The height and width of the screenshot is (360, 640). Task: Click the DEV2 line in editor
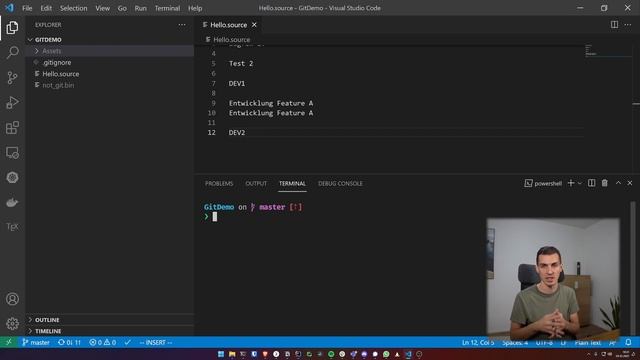pos(237,133)
